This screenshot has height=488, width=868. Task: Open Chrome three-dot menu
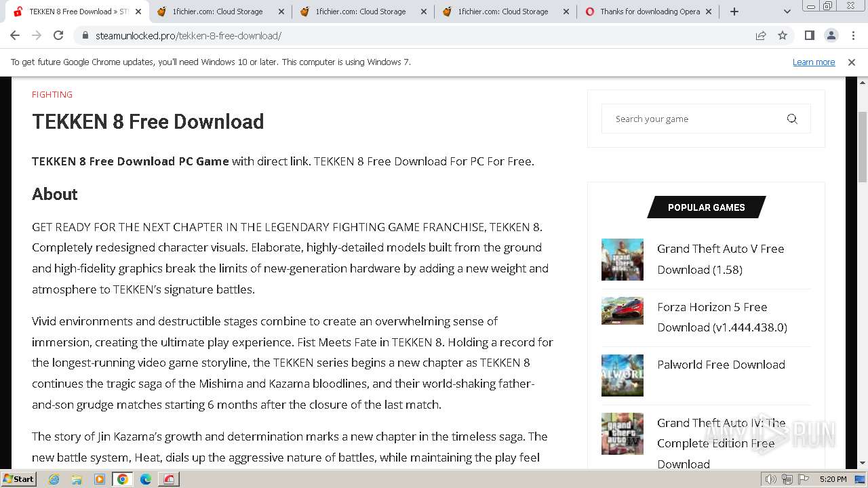[853, 35]
